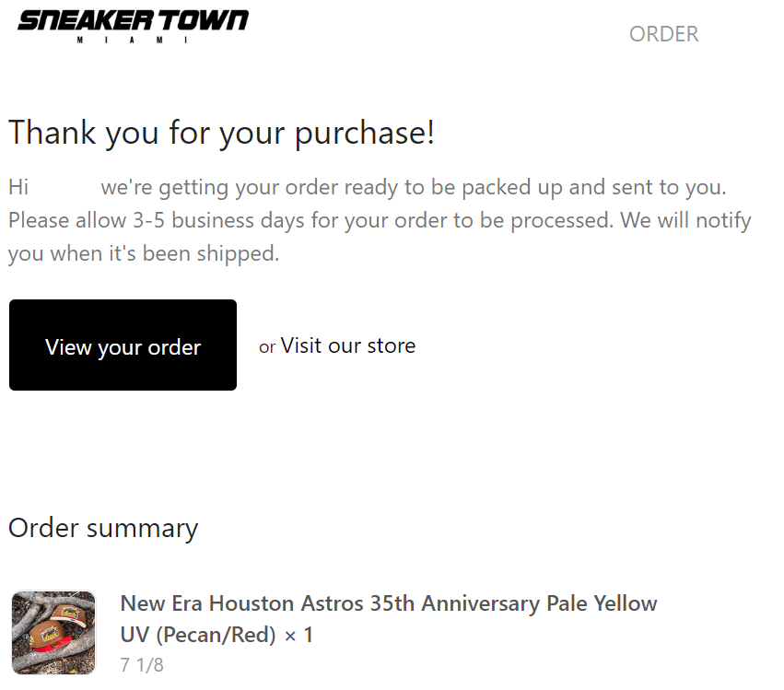
Task: Follow the Visit our store link
Action: coord(348,345)
